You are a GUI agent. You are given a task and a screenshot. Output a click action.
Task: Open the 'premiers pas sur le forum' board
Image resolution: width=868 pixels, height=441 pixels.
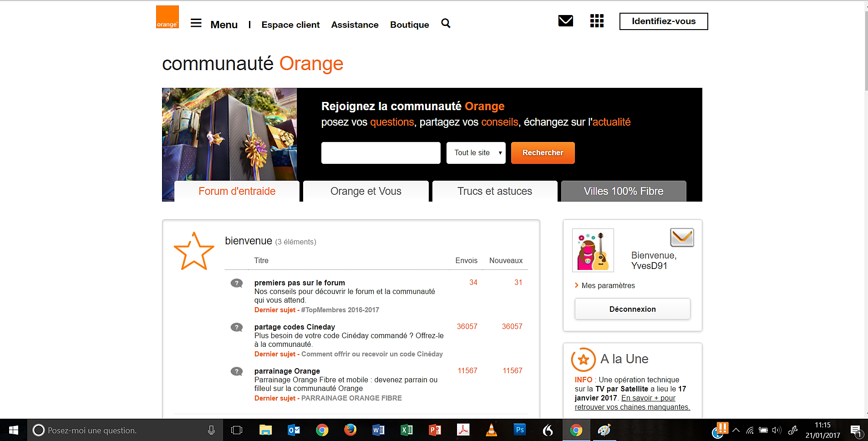point(299,283)
